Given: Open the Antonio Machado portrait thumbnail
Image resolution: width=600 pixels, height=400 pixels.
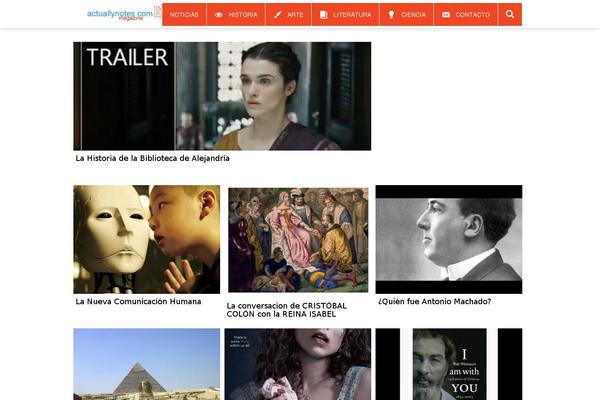Looking at the screenshot, I should [449, 239].
